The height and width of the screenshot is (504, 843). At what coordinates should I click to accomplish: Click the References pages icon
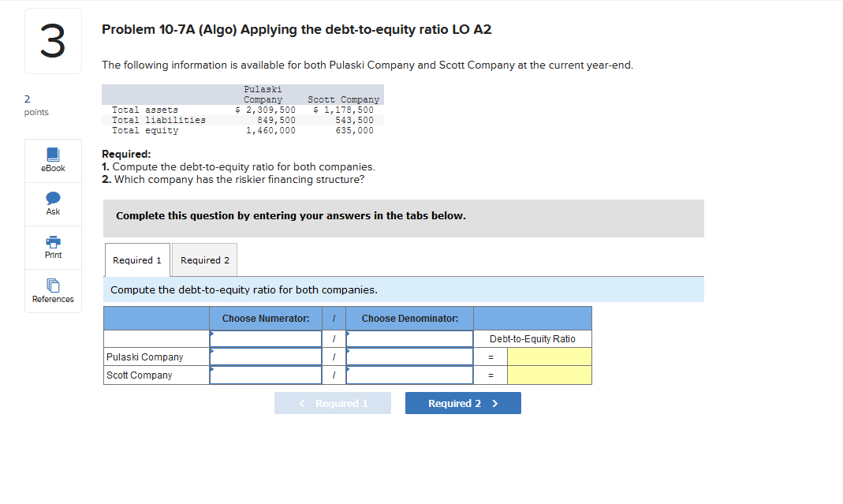point(53,285)
